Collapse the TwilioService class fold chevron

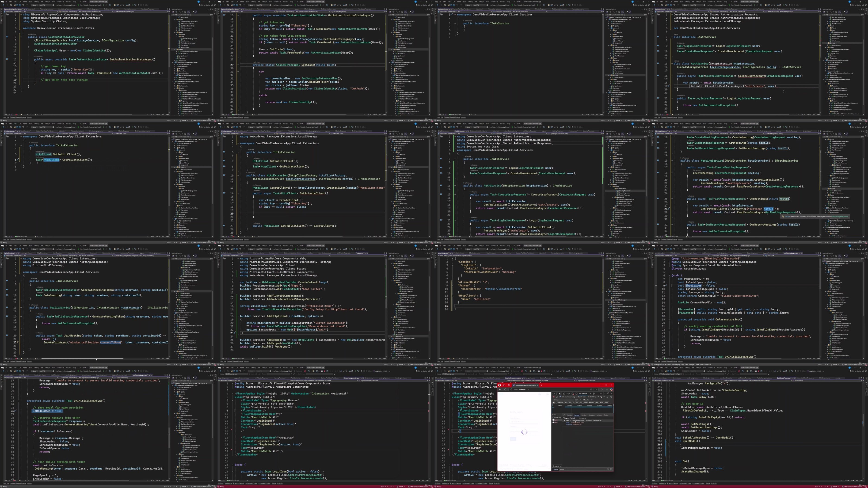[21, 308]
